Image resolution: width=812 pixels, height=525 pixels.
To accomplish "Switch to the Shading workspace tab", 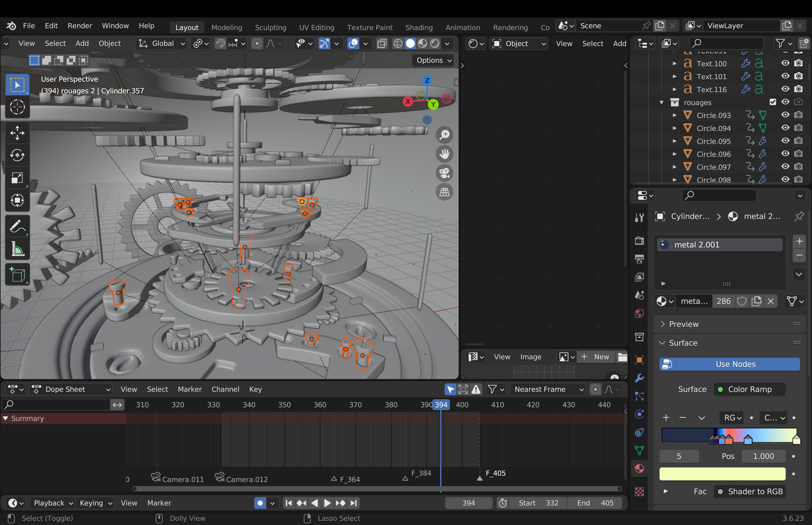I will pos(419,27).
